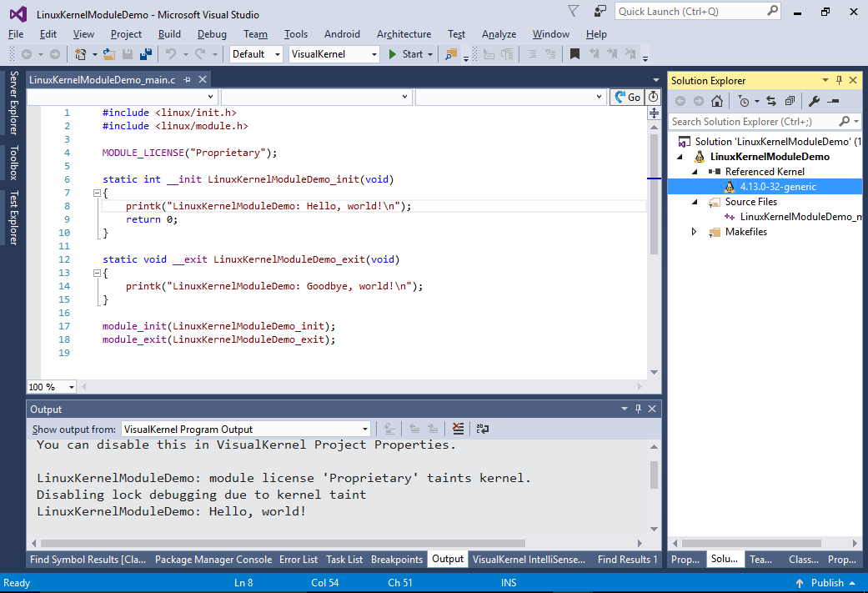868x593 pixels.
Task: Click the Publish arrow icon in status bar
Action: coord(800,582)
